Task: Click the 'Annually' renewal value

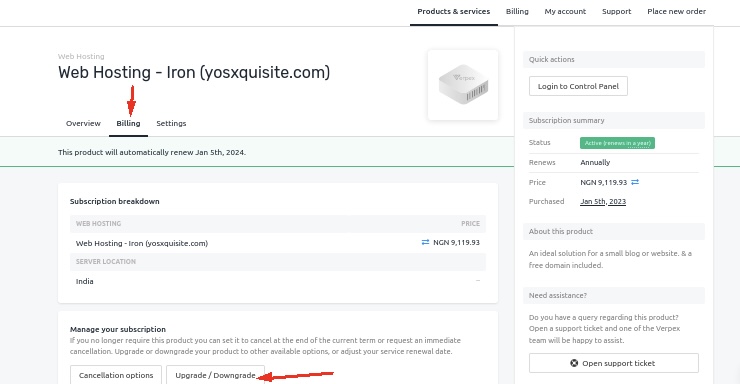Action: 595,162
